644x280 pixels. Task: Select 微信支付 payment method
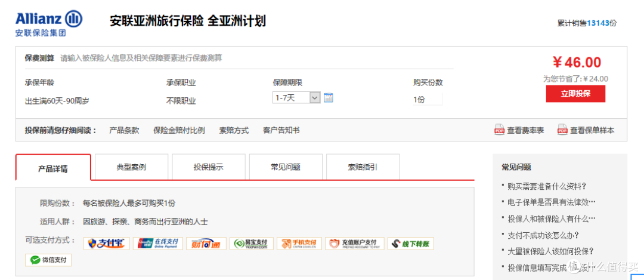tap(48, 260)
